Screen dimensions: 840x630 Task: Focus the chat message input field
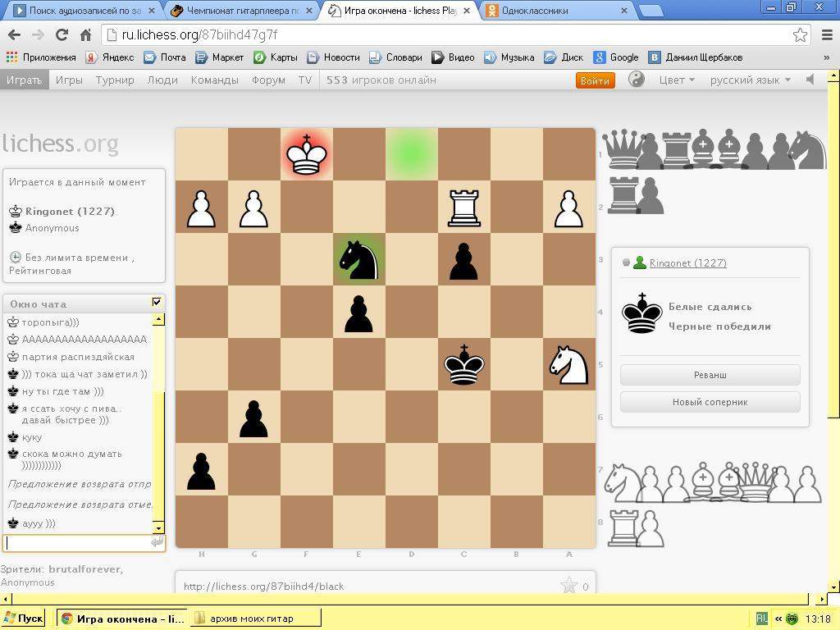(x=78, y=542)
